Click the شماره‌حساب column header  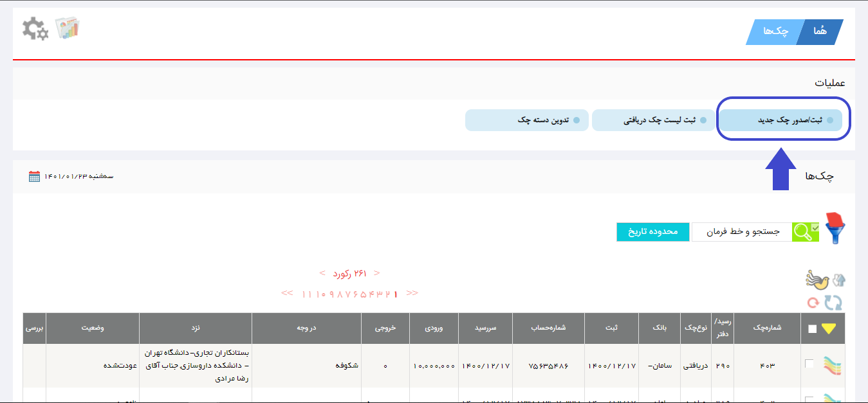(548, 328)
